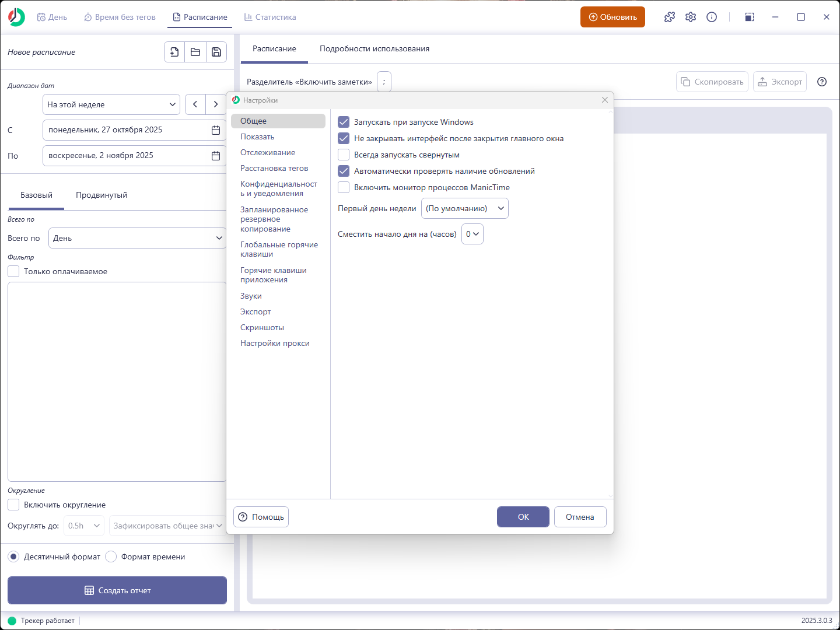Open the Звуки settings section
The width and height of the screenshot is (840, 630).
(x=278, y=296)
